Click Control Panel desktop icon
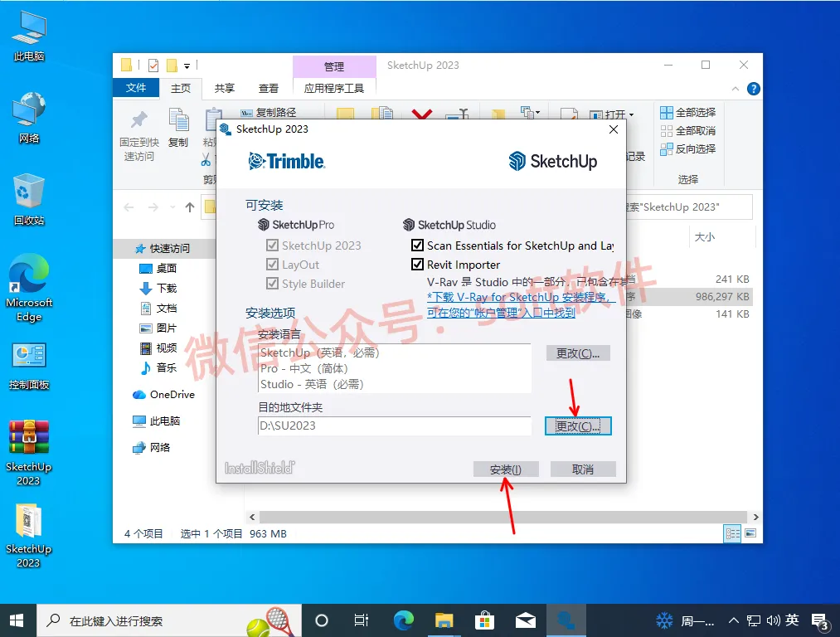 pyautogui.click(x=29, y=366)
